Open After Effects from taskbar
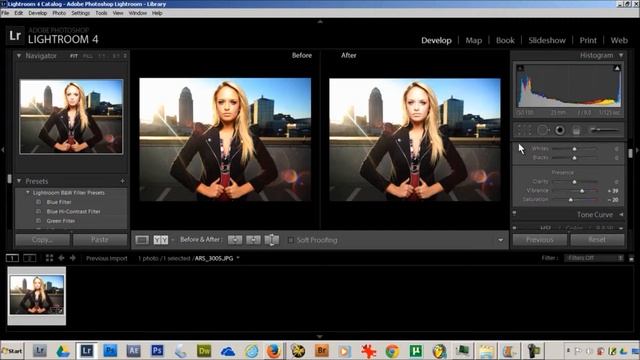 [133, 351]
